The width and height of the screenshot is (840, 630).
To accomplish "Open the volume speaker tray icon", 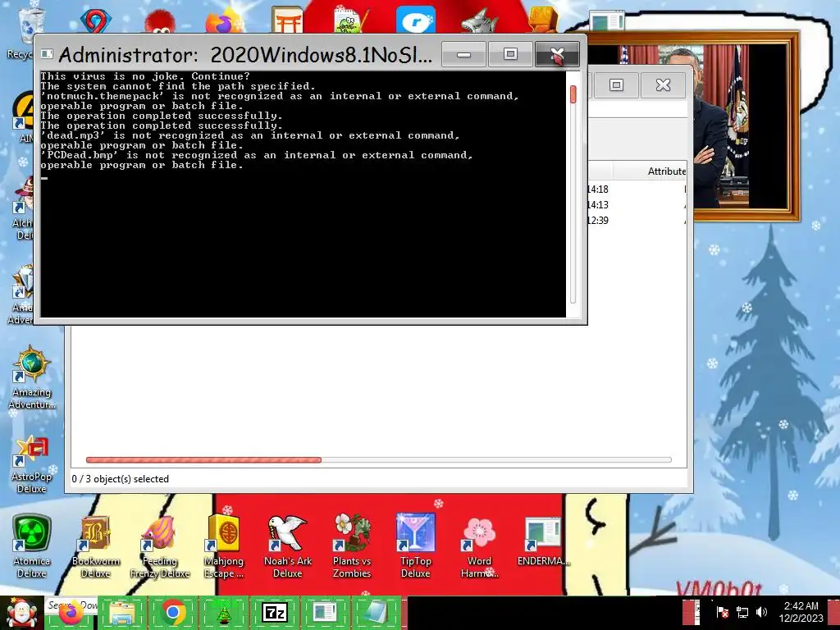I will (761, 612).
